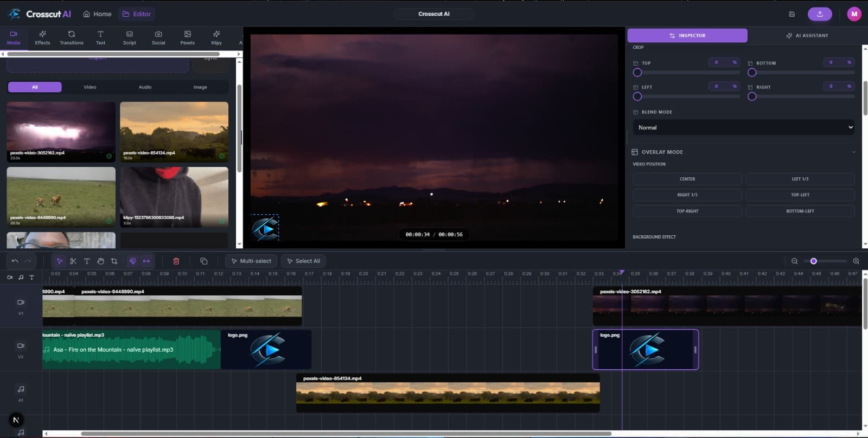Image resolution: width=868 pixels, height=438 pixels.
Task: Zoom in the timeline
Action: point(856,261)
